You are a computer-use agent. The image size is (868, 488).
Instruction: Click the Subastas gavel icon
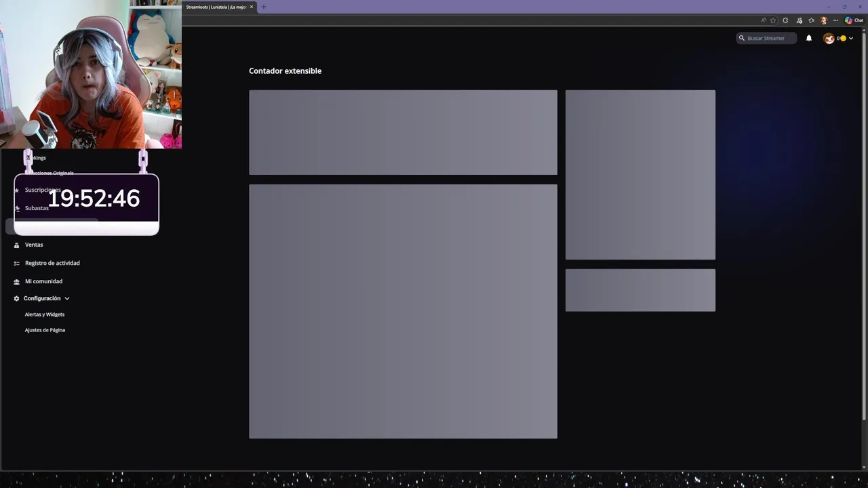coord(17,208)
